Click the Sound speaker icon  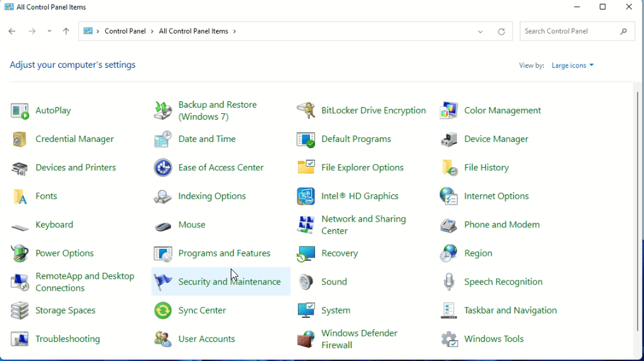click(306, 282)
